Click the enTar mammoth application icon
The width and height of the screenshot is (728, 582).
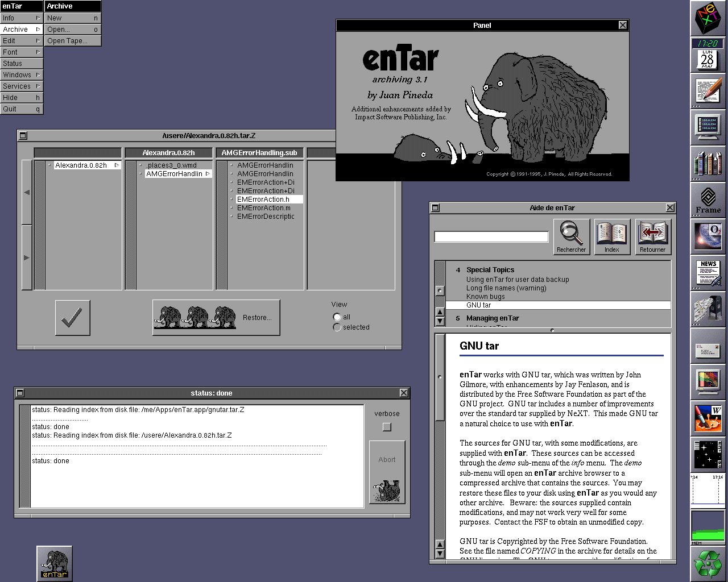55,564
